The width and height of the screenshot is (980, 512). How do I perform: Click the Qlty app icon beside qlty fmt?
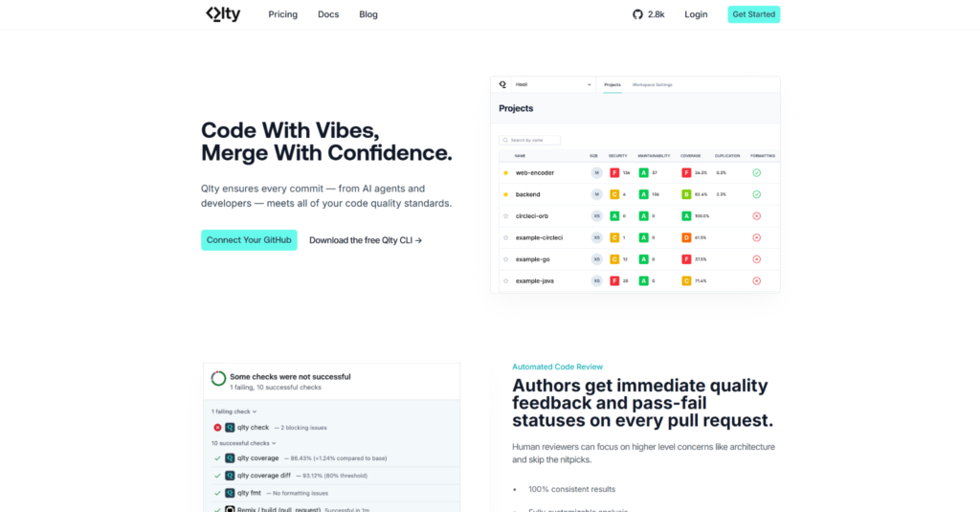(x=230, y=493)
